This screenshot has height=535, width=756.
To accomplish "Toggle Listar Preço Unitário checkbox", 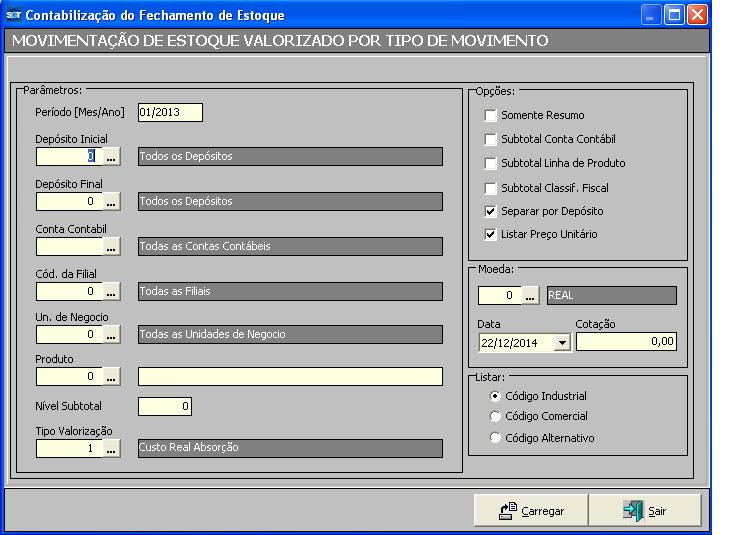I will click(x=490, y=235).
